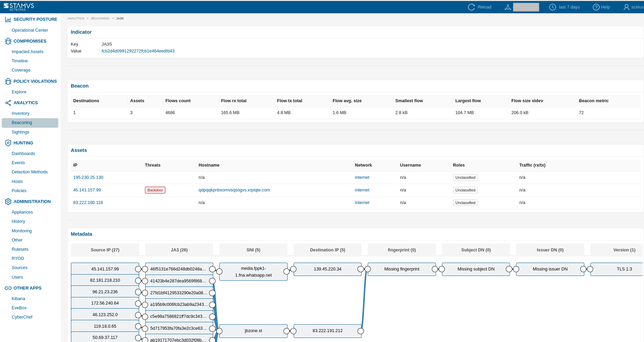Click the Stamus Networks logo
This screenshot has height=342, width=644.
pyautogui.click(x=19, y=7)
